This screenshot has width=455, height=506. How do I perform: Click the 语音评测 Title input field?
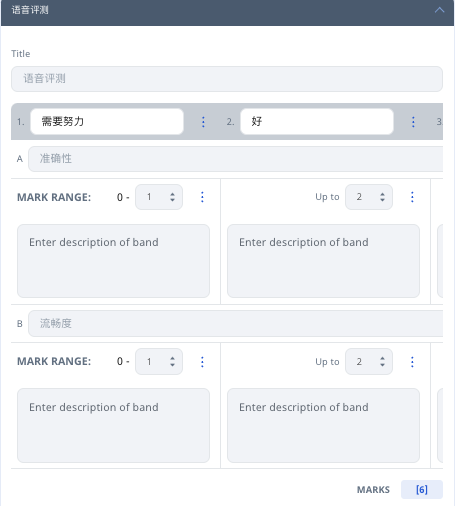pyautogui.click(x=227, y=79)
